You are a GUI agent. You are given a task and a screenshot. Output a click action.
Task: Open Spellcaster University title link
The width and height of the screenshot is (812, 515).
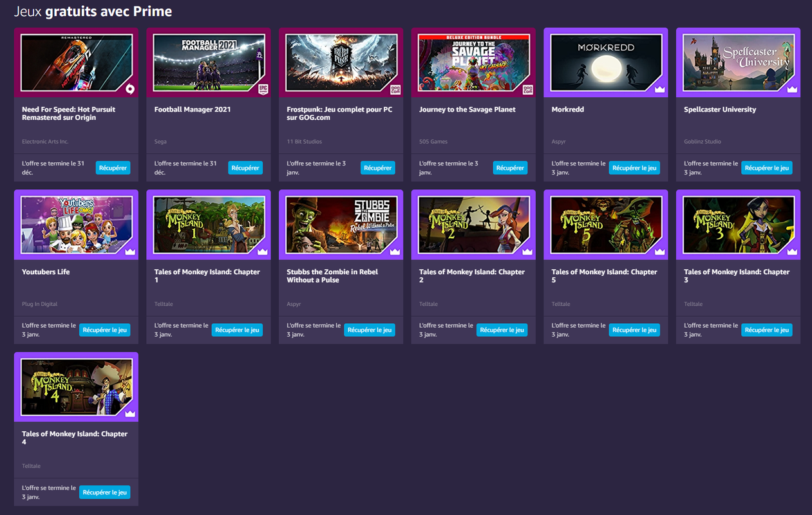coord(720,109)
